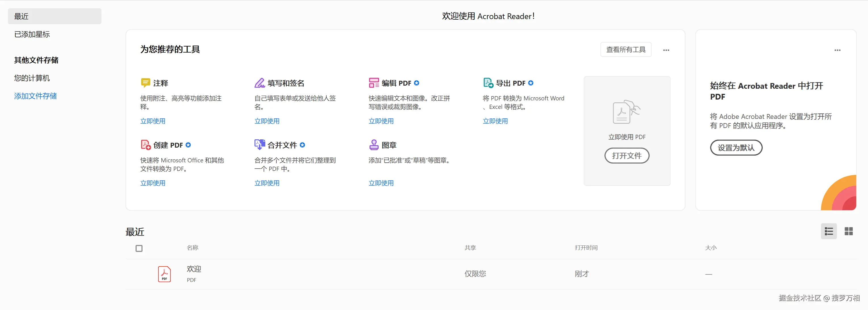Click the 大小 column header
The image size is (868, 310).
(x=711, y=248)
